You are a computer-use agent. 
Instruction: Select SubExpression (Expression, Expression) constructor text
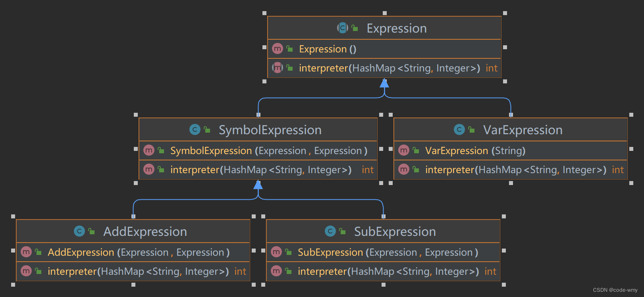point(388,253)
